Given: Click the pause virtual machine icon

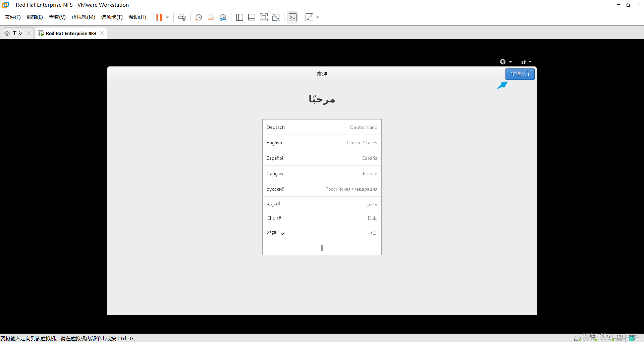Looking at the screenshot, I should pyautogui.click(x=159, y=17).
